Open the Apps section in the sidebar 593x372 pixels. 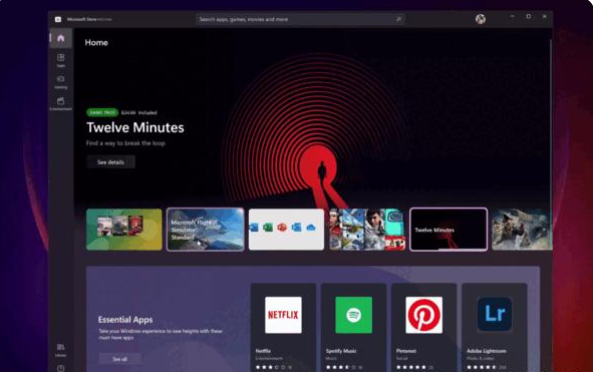tap(61, 60)
